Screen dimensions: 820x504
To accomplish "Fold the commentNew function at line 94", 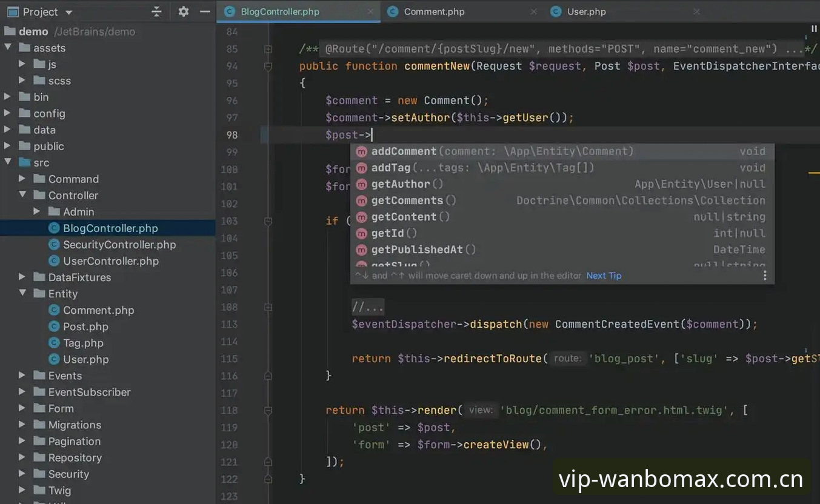I will tap(268, 65).
